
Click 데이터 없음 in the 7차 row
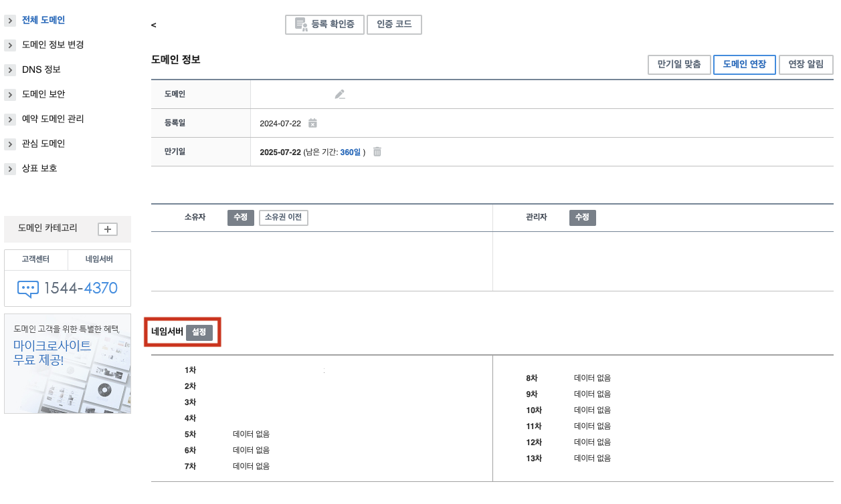click(251, 467)
